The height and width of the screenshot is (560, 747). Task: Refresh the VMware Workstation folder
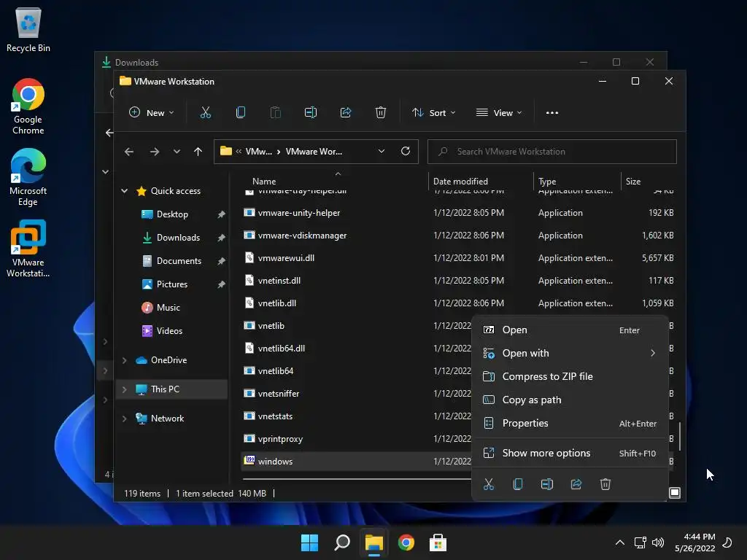(406, 151)
